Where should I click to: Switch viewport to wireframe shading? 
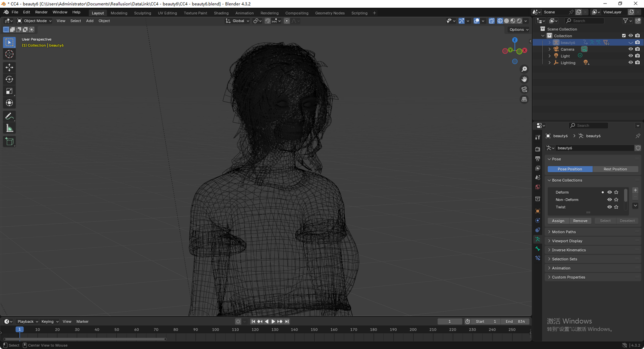point(500,21)
